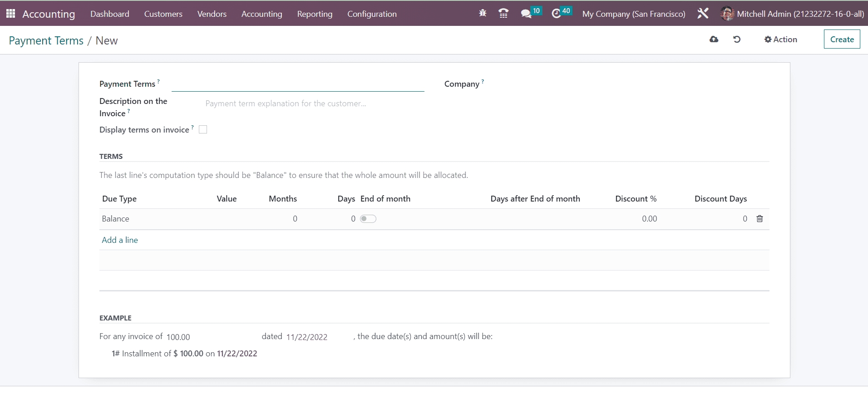868x409 pixels.
Task: Open the VoIP phone icon
Action: pyautogui.click(x=503, y=14)
